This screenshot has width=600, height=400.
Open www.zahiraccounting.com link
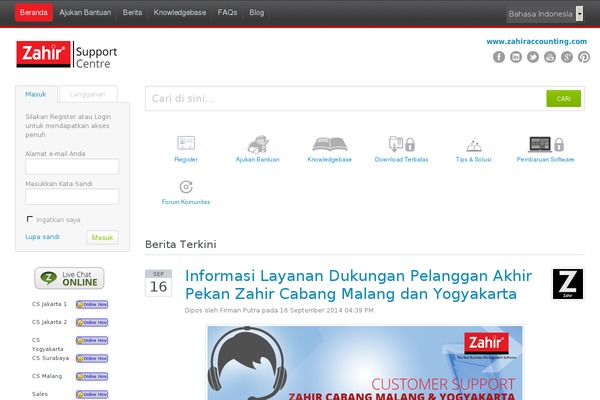(x=536, y=41)
